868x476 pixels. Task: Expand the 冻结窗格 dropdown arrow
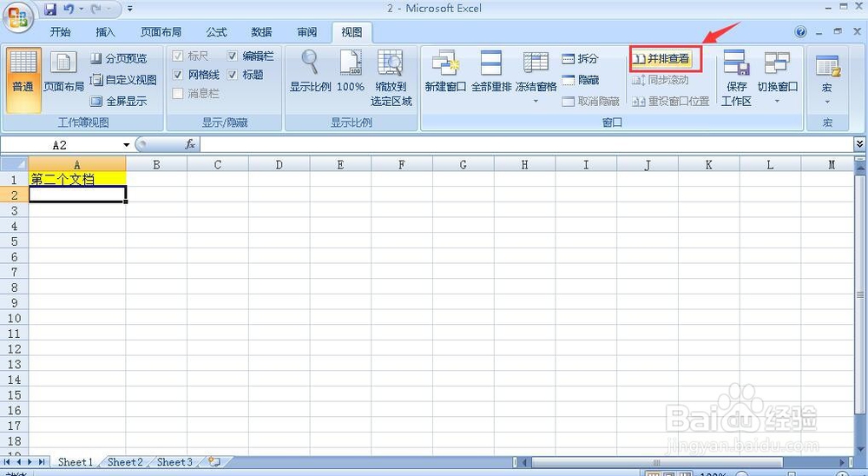tap(536, 102)
